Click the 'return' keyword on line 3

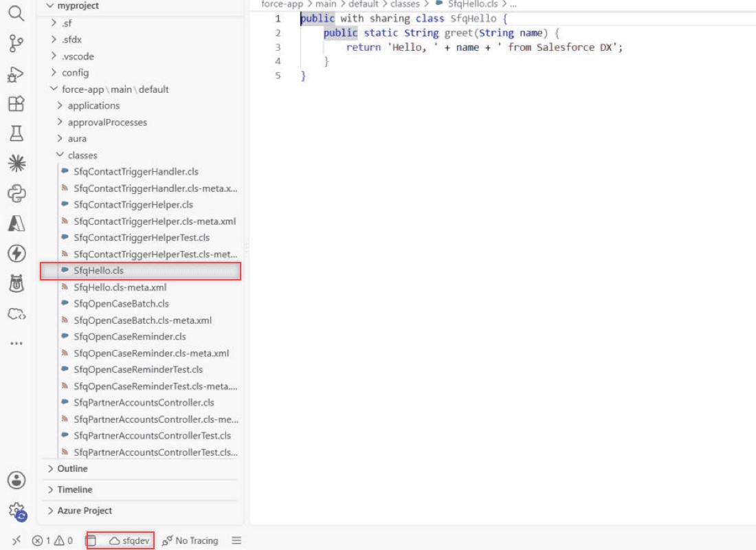click(364, 47)
